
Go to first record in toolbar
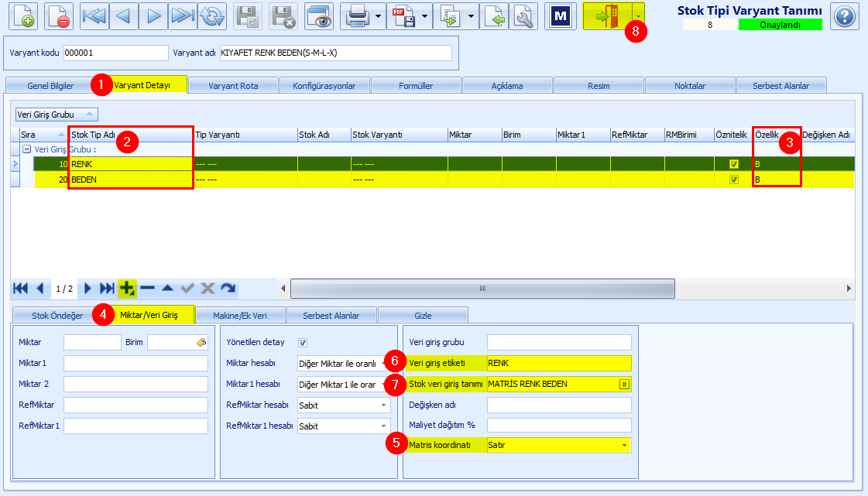pyautogui.click(x=94, y=16)
